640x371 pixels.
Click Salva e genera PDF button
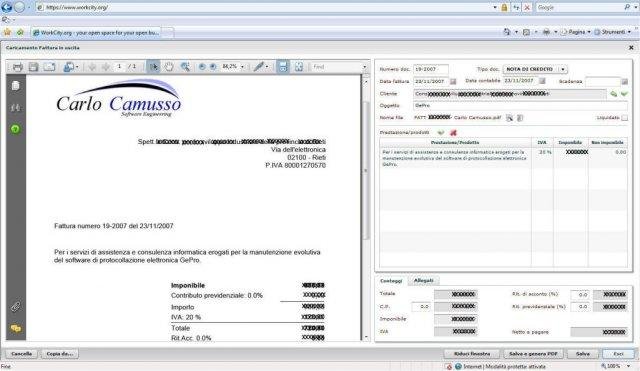(x=533, y=354)
